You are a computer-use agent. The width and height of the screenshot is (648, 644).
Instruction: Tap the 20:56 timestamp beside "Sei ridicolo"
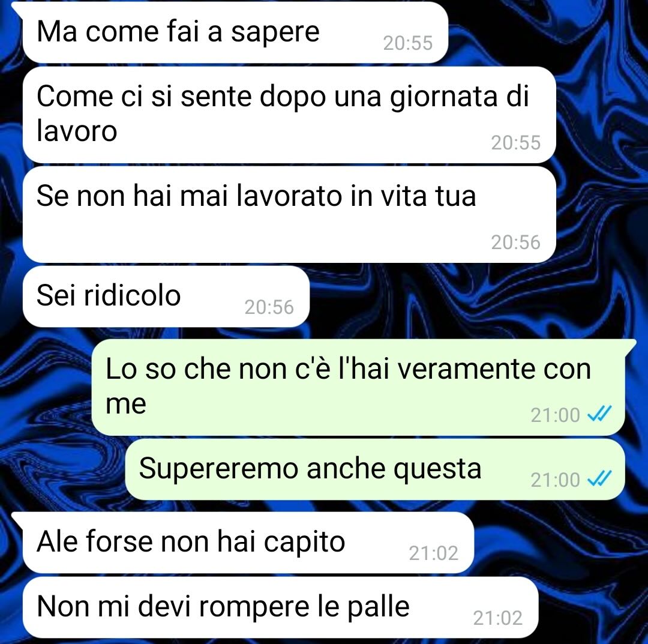[269, 307]
